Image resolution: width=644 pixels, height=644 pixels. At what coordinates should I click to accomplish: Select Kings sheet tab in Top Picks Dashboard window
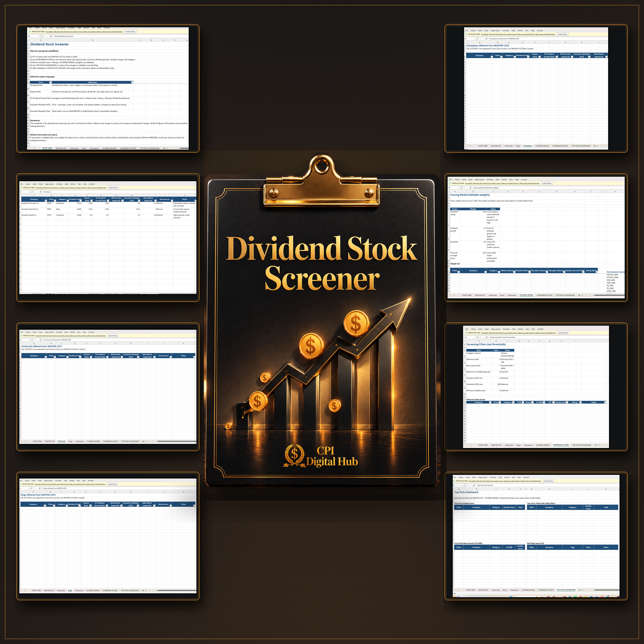pyautogui.click(x=505, y=590)
